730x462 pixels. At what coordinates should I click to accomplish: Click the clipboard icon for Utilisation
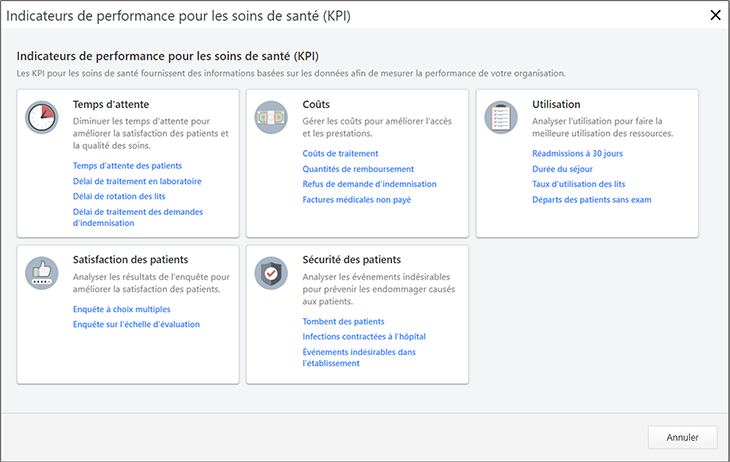(499, 117)
